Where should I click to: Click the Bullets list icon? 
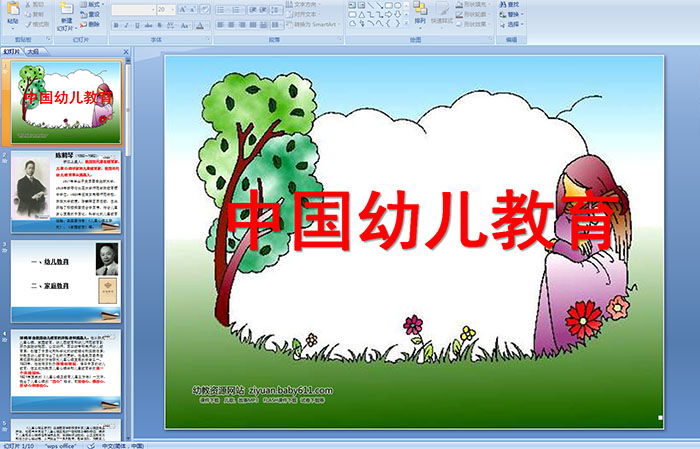tap(221, 10)
